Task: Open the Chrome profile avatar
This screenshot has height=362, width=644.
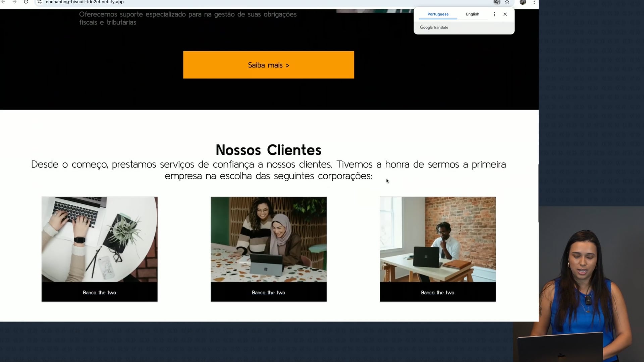Action: (x=523, y=2)
